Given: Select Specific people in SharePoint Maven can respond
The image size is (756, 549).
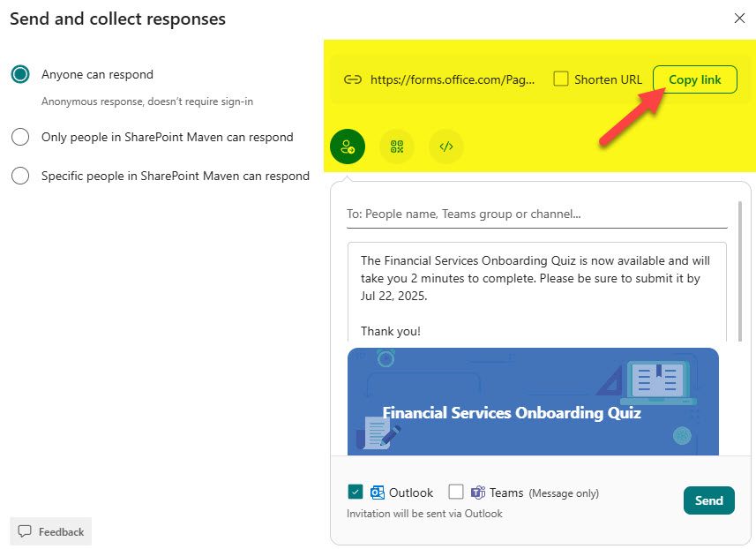Looking at the screenshot, I should click(x=20, y=176).
